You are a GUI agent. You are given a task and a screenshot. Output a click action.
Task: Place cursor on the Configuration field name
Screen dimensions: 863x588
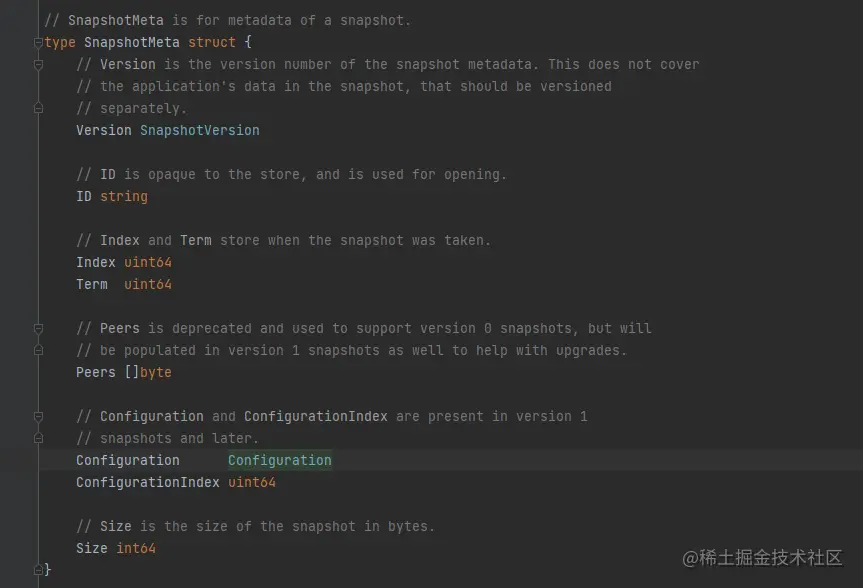pyautogui.click(x=128, y=460)
